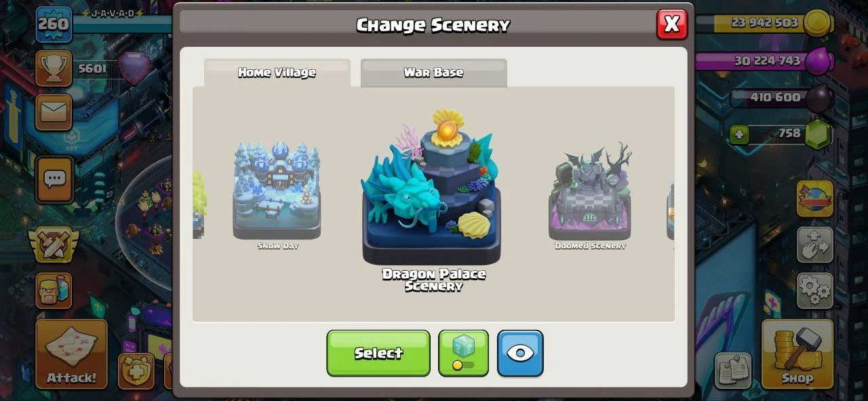Open the chat speech bubble icon

tap(54, 179)
